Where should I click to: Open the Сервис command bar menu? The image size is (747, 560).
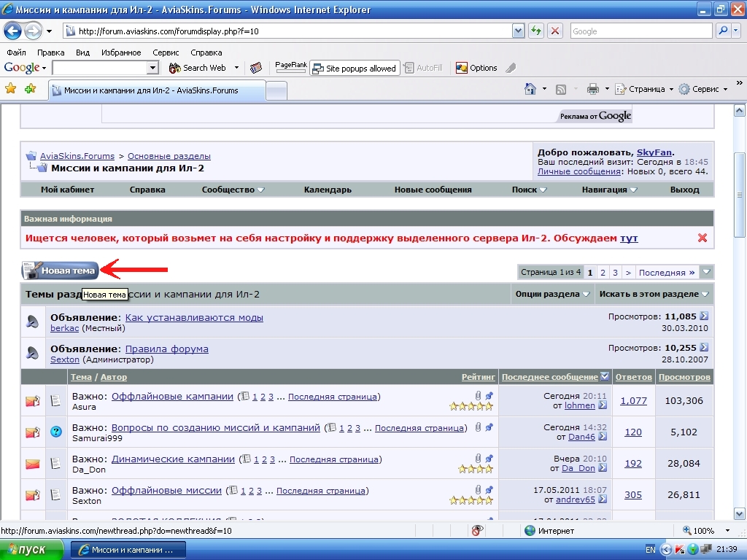click(x=704, y=89)
